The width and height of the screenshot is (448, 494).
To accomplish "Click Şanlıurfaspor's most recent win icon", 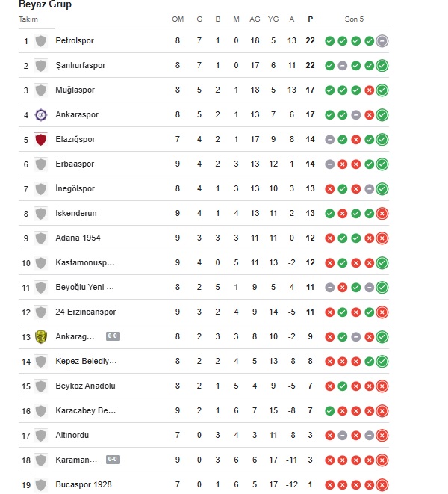I will 382,65.
